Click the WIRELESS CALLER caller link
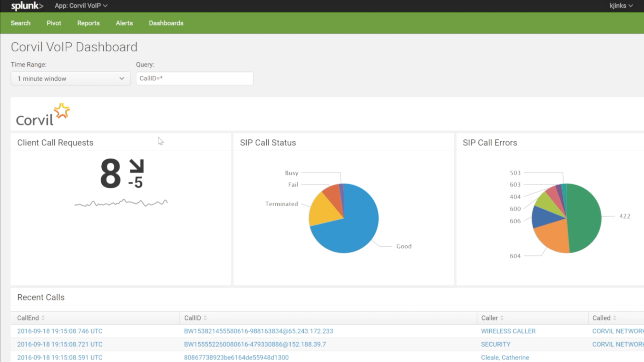The height and width of the screenshot is (362, 644). 508,331
